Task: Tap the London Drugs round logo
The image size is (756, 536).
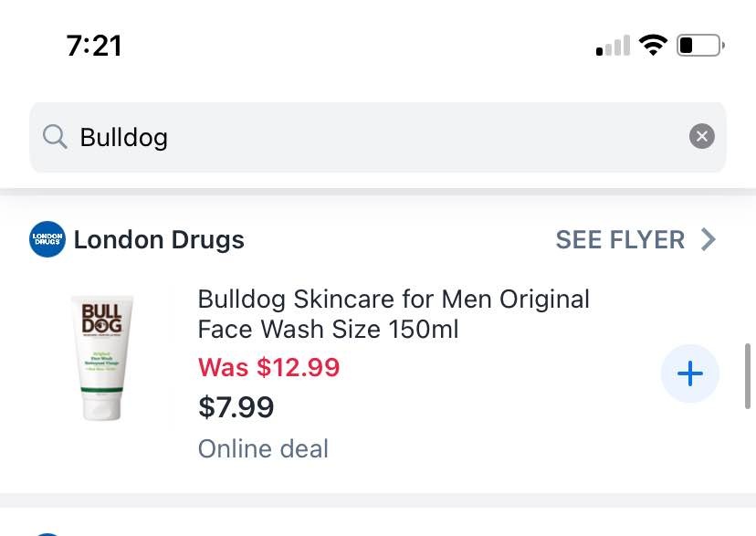Action: pyautogui.click(x=47, y=239)
